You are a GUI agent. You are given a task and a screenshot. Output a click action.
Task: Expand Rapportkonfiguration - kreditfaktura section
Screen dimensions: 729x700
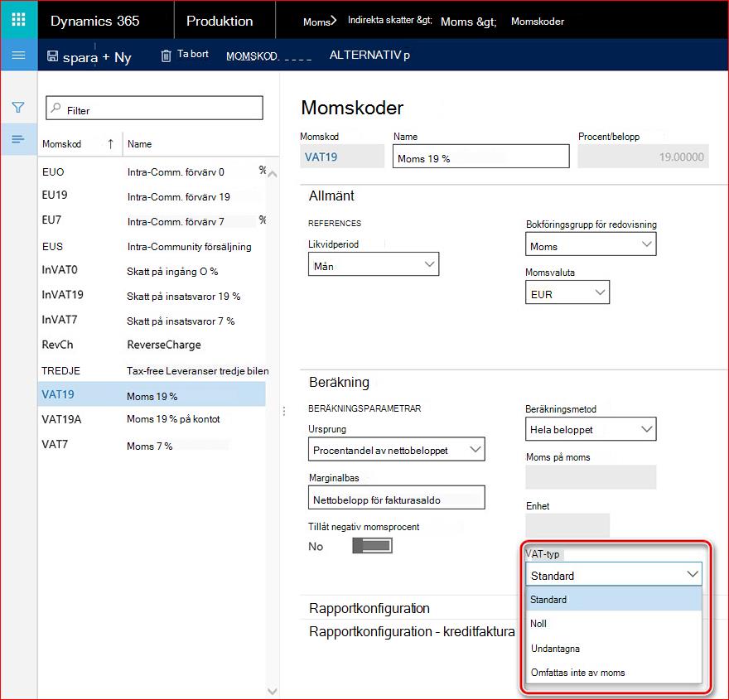[412, 631]
